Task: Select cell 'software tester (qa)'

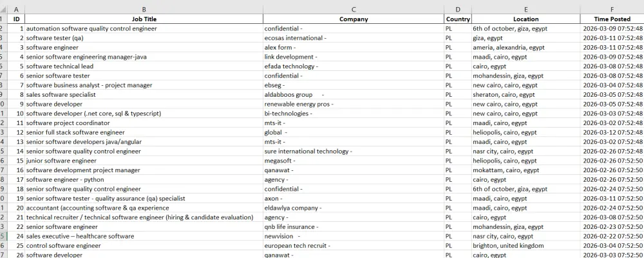Action: point(144,38)
